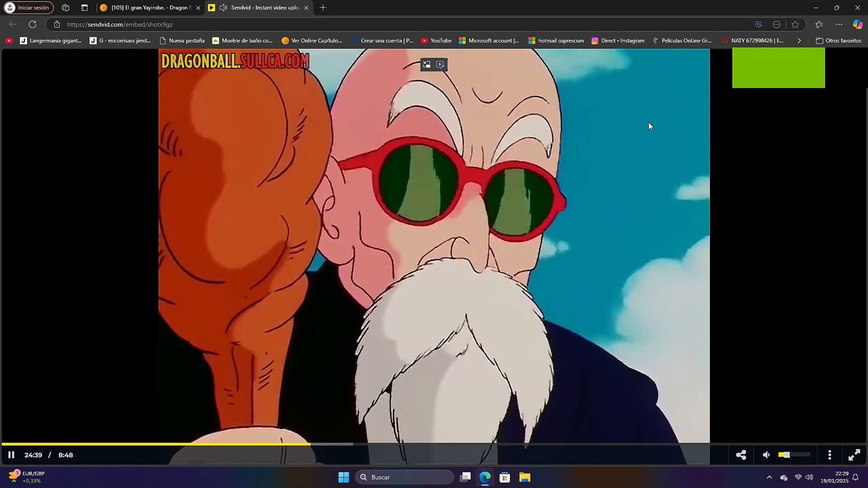Open Direct • Instagram bookmark
The width and height of the screenshot is (868, 488).
[x=617, y=41]
